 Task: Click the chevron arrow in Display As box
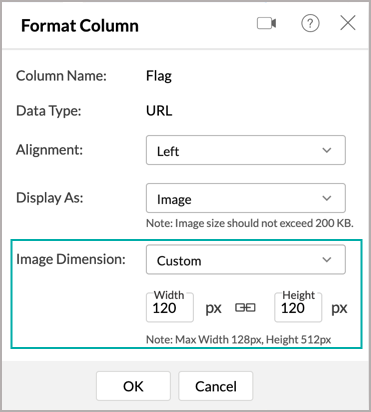click(x=327, y=198)
